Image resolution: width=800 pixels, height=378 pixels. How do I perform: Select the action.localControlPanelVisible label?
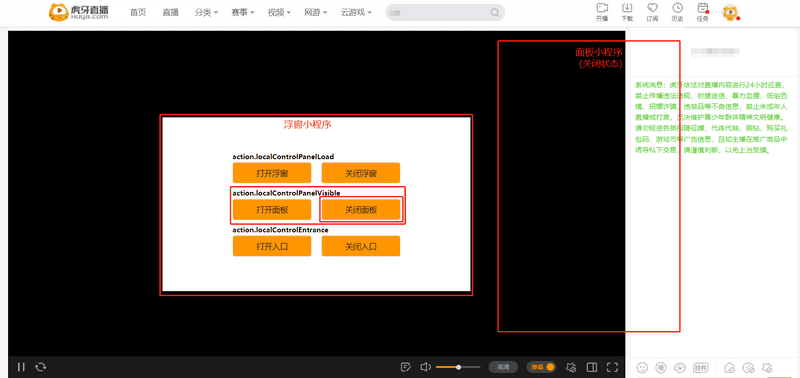286,193
